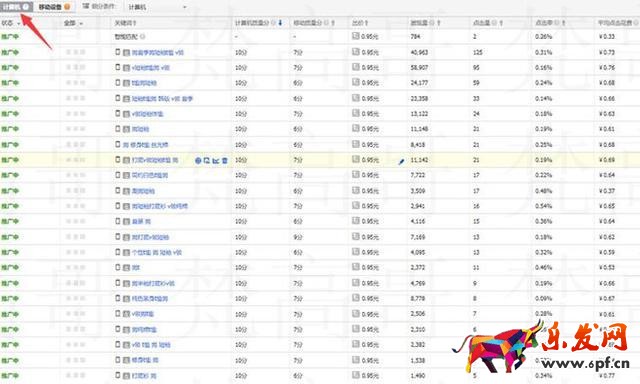Open the 全部 filter dropdown in header
The image size is (640, 384).
click(73, 23)
